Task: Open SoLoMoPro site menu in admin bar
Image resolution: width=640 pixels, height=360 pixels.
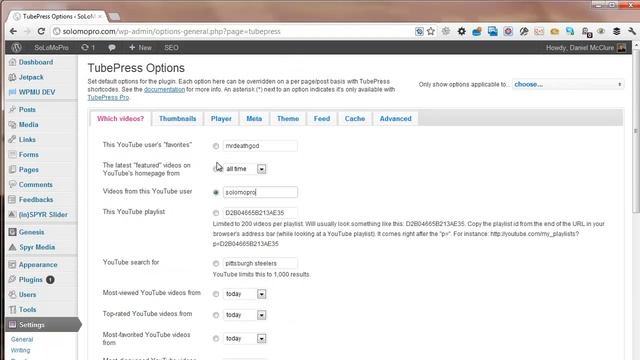Action: coord(51,48)
